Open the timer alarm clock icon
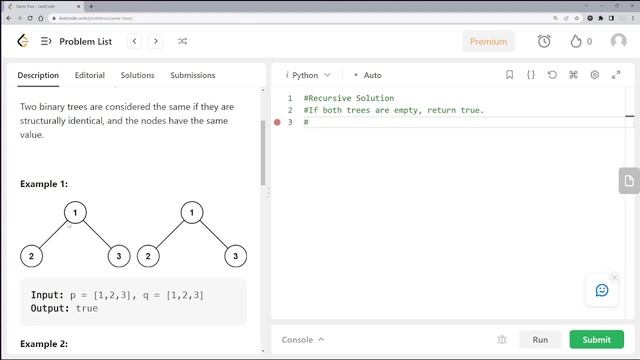The height and width of the screenshot is (360, 640). tap(544, 41)
